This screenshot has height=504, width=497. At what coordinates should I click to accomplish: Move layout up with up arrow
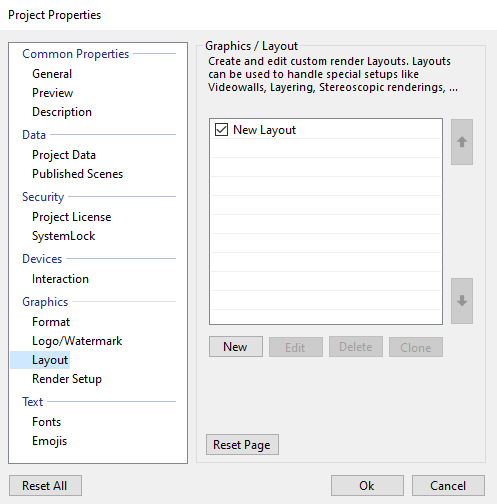pyautogui.click(x=462, y=142)
